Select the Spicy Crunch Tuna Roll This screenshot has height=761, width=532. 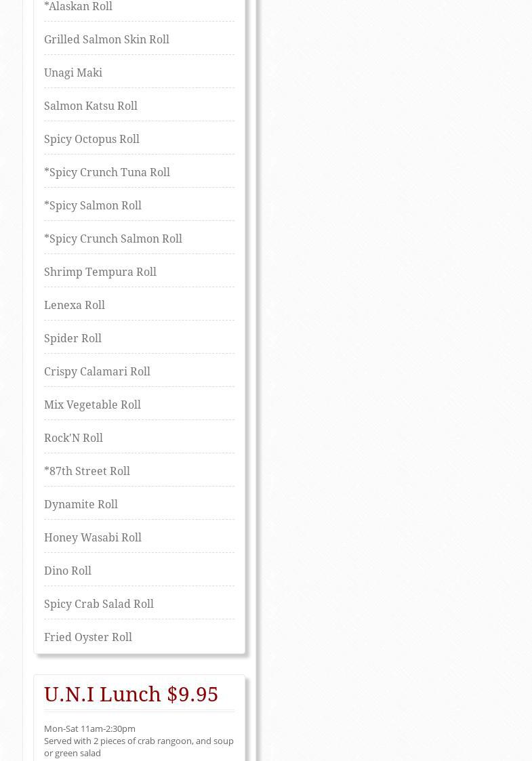click(107, 173)
